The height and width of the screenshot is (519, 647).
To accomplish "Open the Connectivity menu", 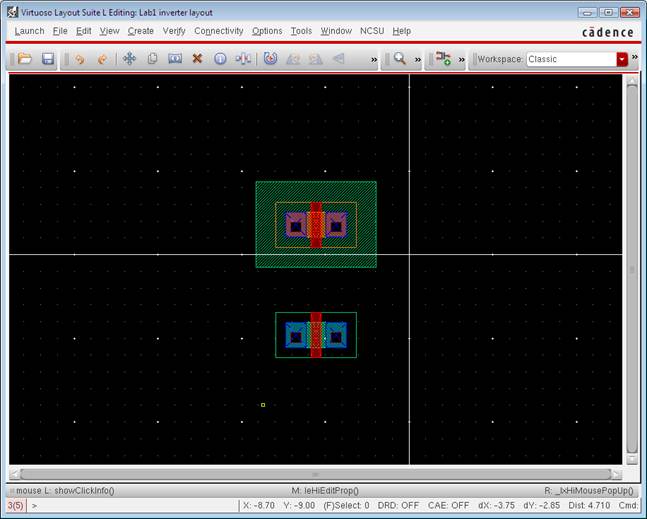I will (x=218, y=31).
